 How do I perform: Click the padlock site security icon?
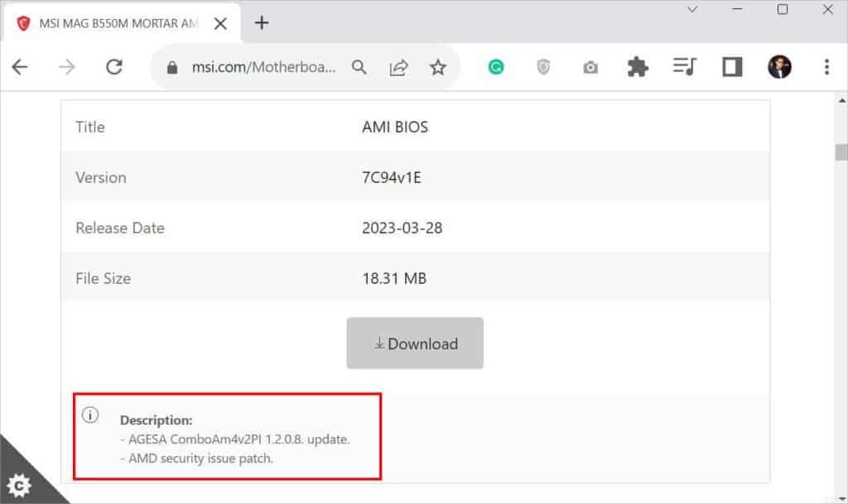click(x=171, y=66)
